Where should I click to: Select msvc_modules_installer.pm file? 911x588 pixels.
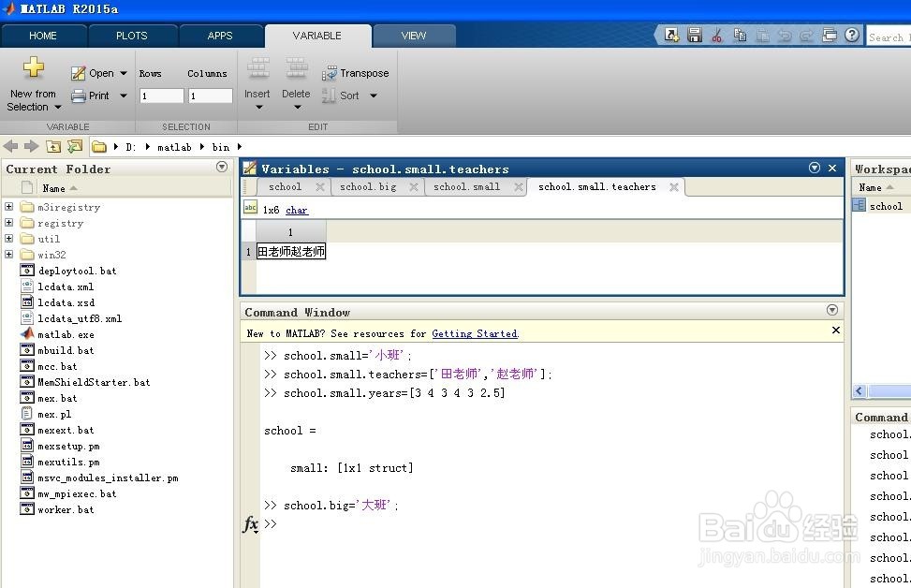pos(108,478)
